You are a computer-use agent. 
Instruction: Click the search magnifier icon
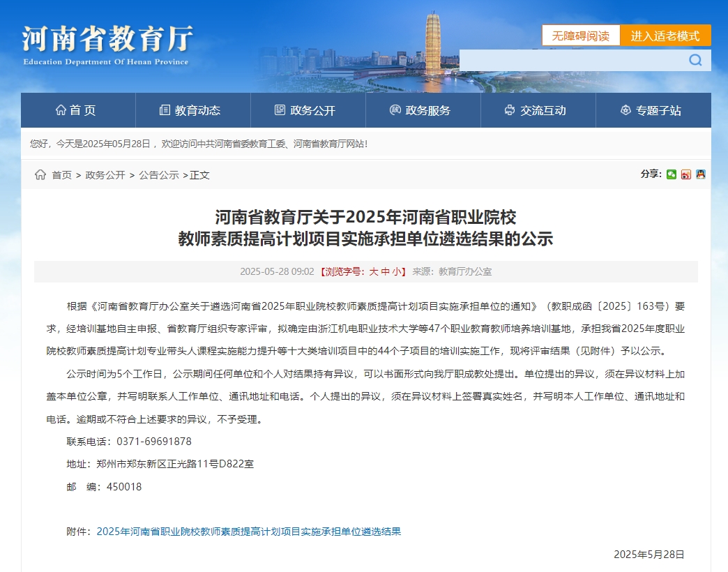pos(695,60)
